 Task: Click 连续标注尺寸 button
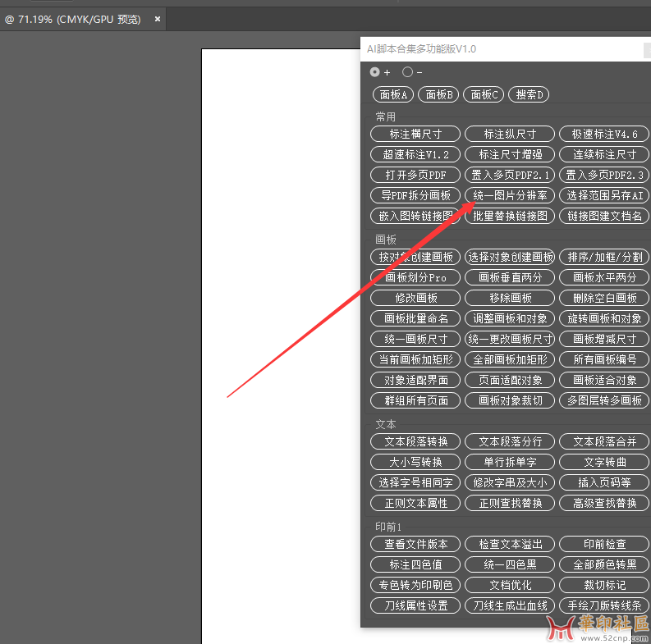(x=604, y=154)
